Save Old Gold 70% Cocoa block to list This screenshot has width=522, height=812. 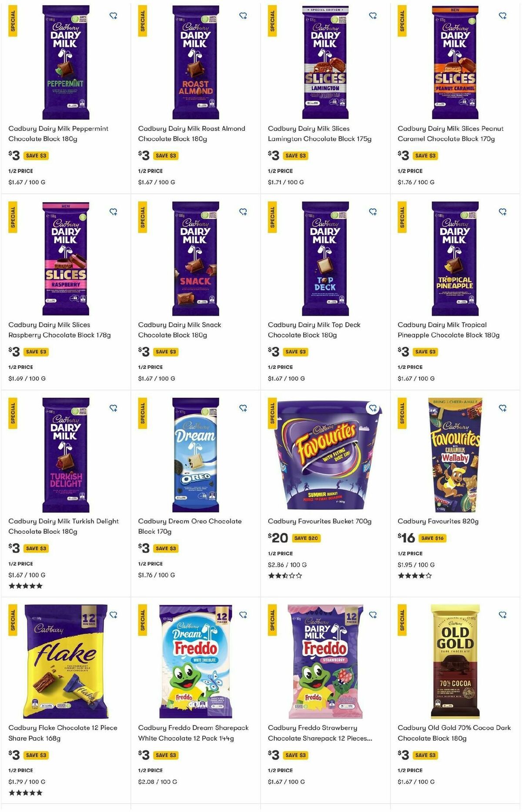502,615
